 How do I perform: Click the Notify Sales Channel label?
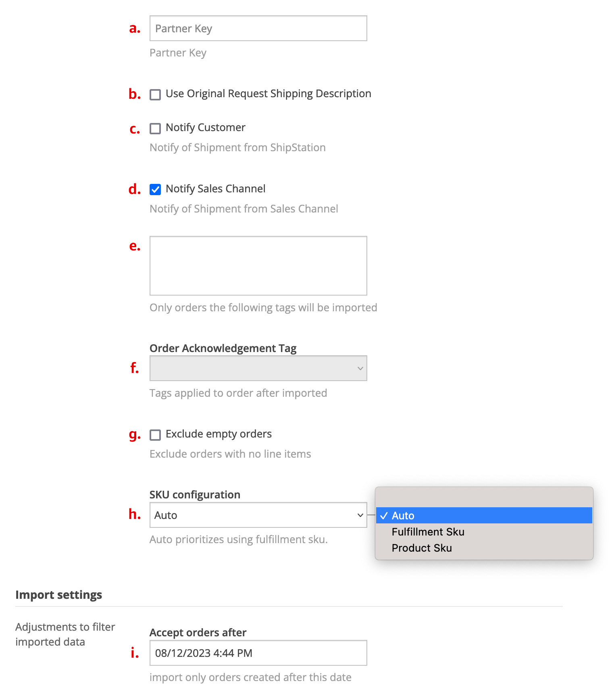pos(215,189)
